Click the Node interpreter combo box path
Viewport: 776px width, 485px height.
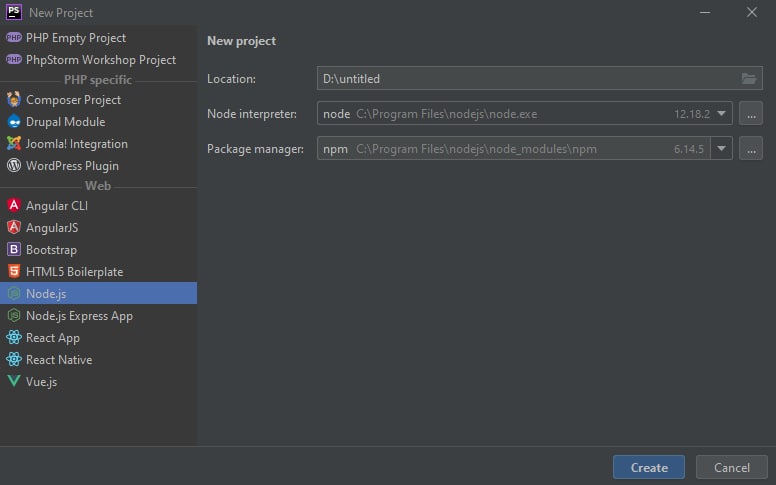coord(446,114)
